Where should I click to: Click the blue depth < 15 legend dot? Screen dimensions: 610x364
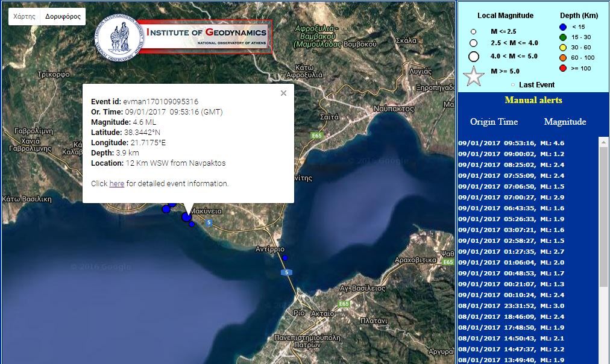[x=562, y=28]
